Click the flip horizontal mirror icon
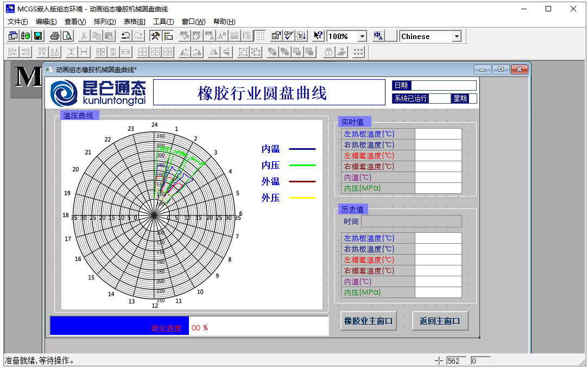The image size is (588, 368). click(x=213, y=52)
